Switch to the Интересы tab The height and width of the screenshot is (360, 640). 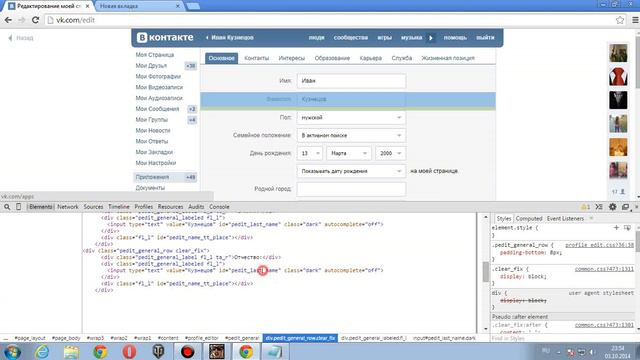click(x=292, y=58)
